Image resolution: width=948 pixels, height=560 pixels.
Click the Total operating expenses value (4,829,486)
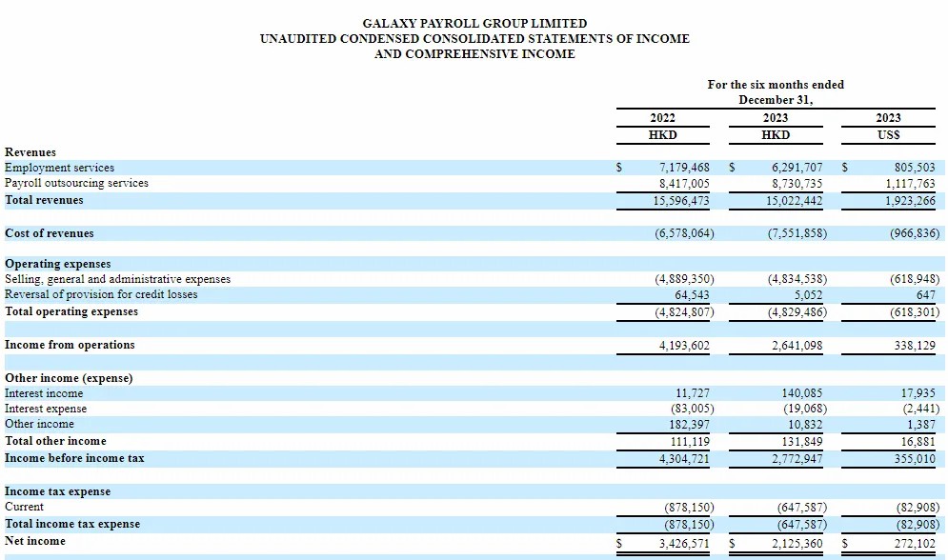(797, 312)
